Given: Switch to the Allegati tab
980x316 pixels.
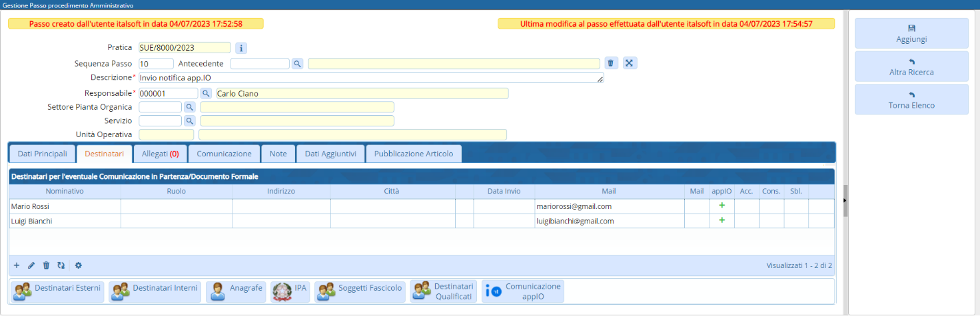Looking at the screenshot, I should [160, 154].
